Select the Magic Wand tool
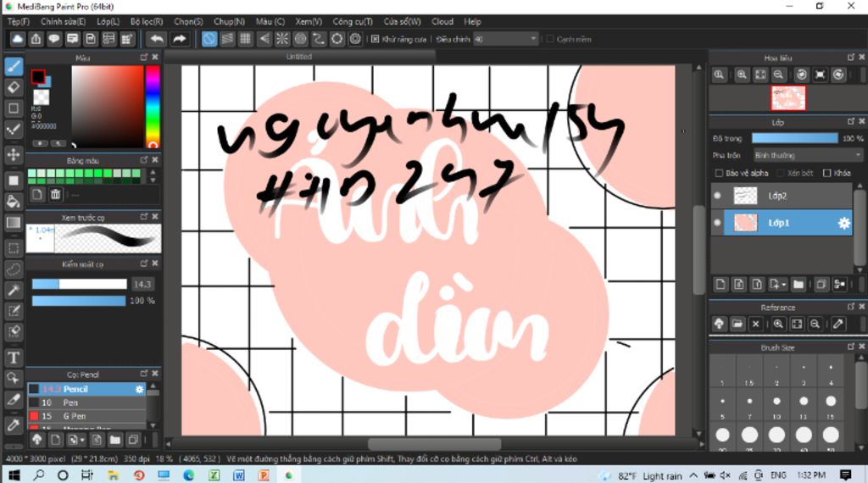Image resolution: width=868 pixels, height=483 pixels. click(14, 290)
